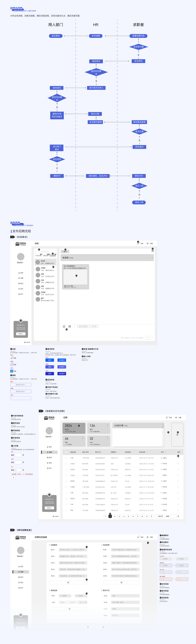Open the ··· menu in 张发财 chat header
Image resolution: width=196 pixels, height=644 pixels.
point(152,257)
